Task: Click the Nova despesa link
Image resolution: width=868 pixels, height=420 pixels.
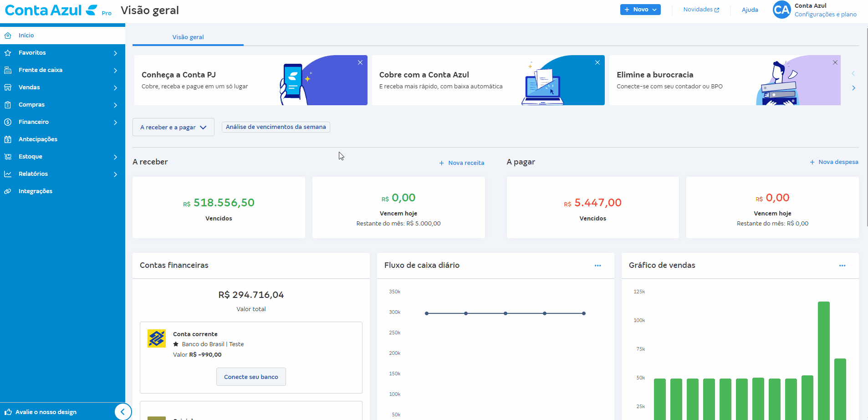Action: pos(834,162)
